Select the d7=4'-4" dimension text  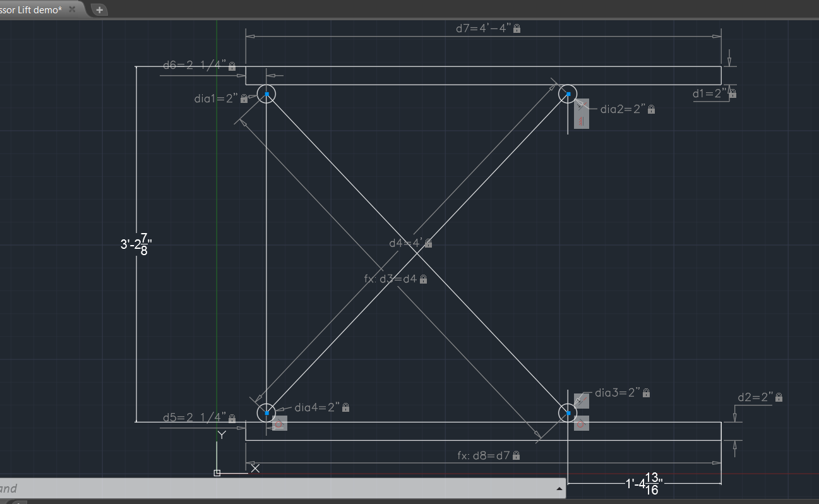click(483, 28)
